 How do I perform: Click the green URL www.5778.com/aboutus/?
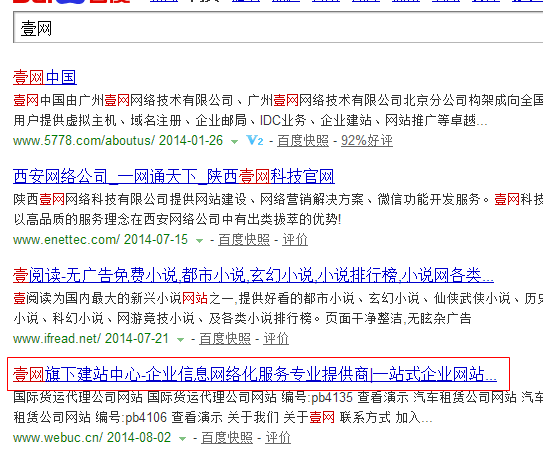pyautogui.click(x=84, y=141)
